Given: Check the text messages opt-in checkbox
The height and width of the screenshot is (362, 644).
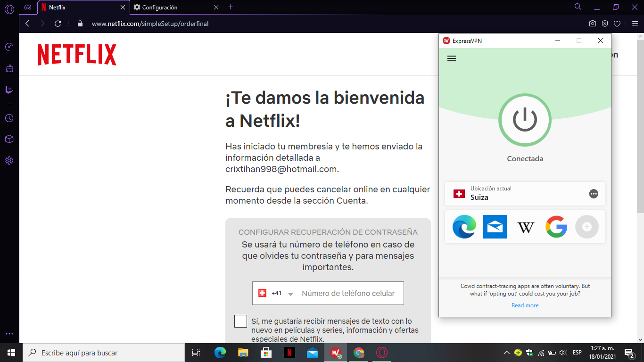Looking at the screenshot, I should tap(240, 321).
